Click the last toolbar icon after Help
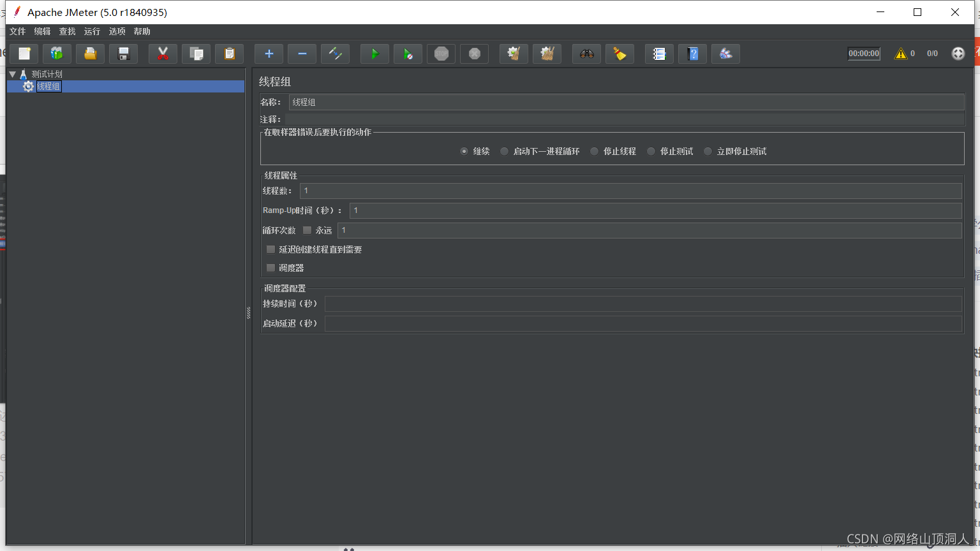This screenshot has height=551, width=980. point(726,54)
